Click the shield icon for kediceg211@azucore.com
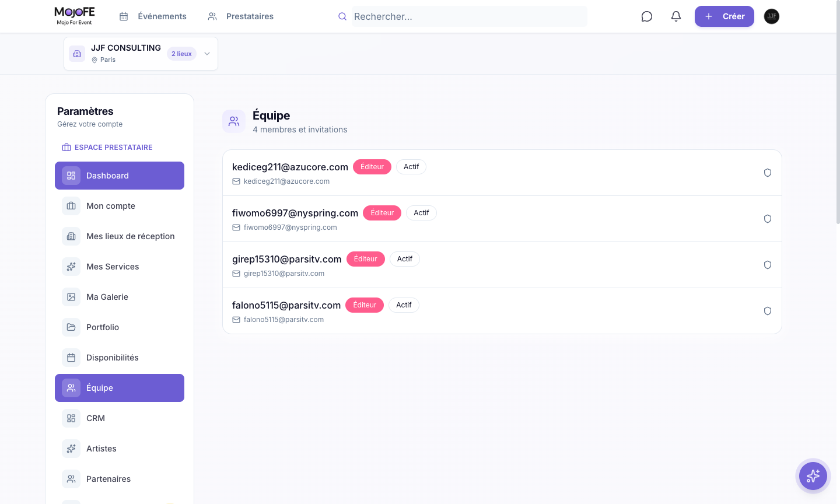This screenshot has height=504, width=840. [x=768, y=173]
